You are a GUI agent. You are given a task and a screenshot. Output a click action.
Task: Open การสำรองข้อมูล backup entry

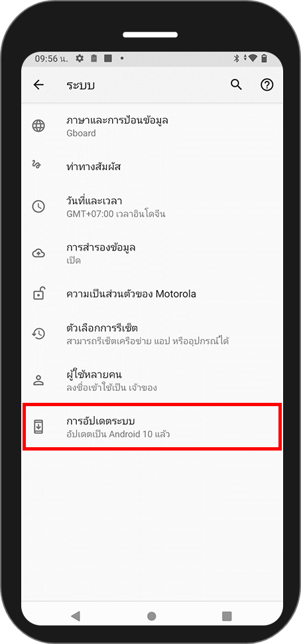tap(152, 253)
